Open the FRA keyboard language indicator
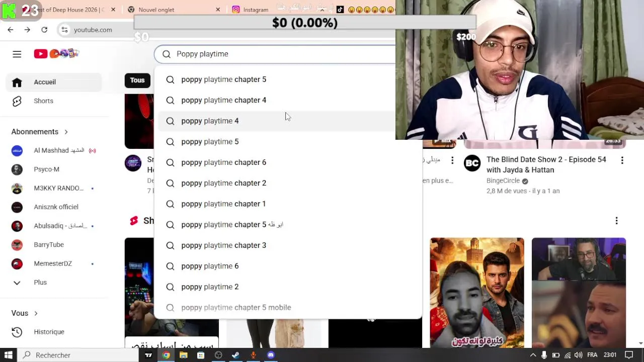 pyautogui.click(x=592, y=355)
